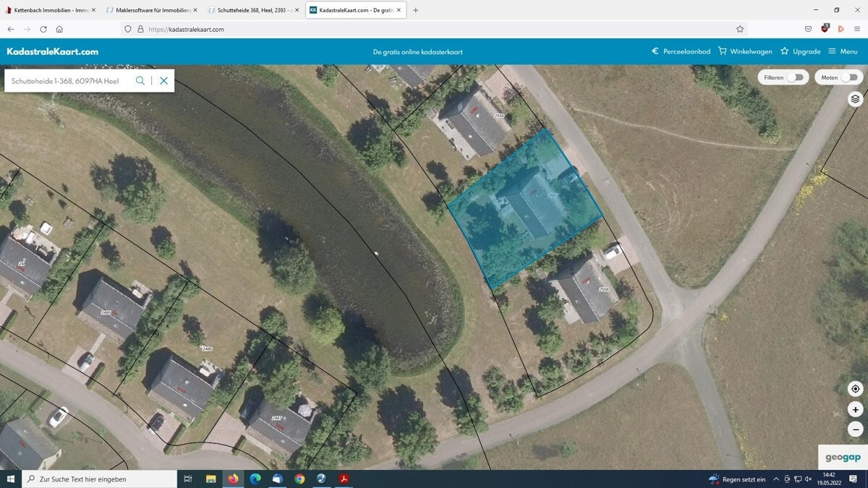
Task: Toggle the Filteren switch
Action: point(796,77)
